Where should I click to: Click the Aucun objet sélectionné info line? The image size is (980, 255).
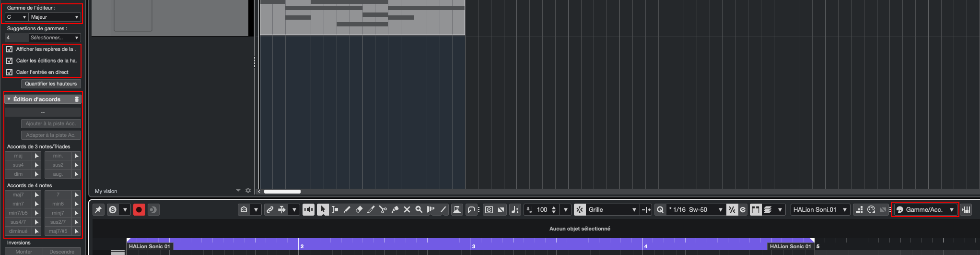(x=580, y=229)
